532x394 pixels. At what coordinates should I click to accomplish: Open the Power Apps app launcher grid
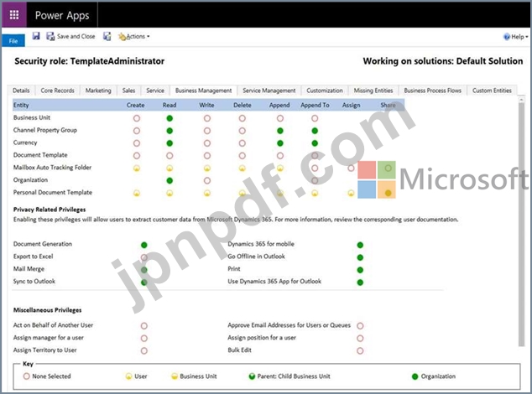point(14,14)
